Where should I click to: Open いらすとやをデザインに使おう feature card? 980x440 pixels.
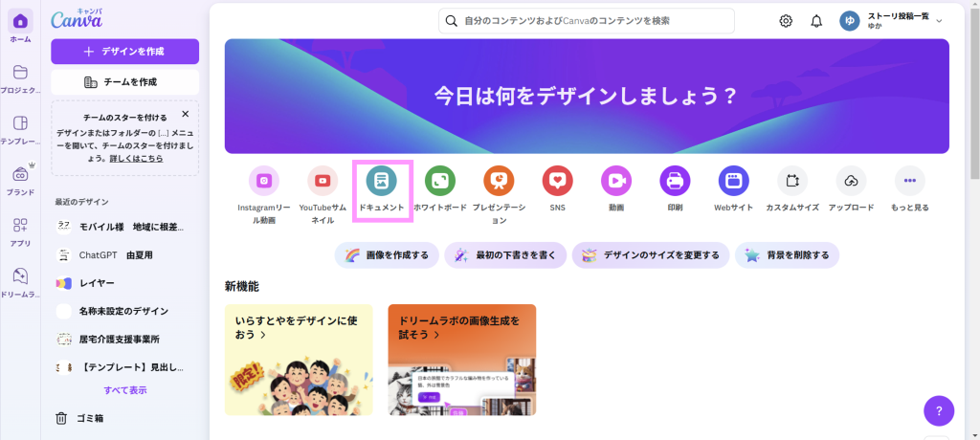tap(299, 360)
